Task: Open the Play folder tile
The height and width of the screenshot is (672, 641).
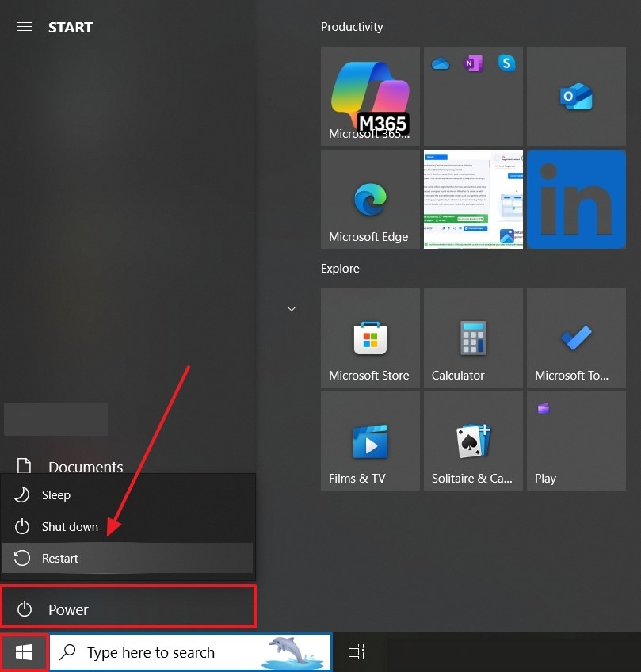Action: (576, 441)
